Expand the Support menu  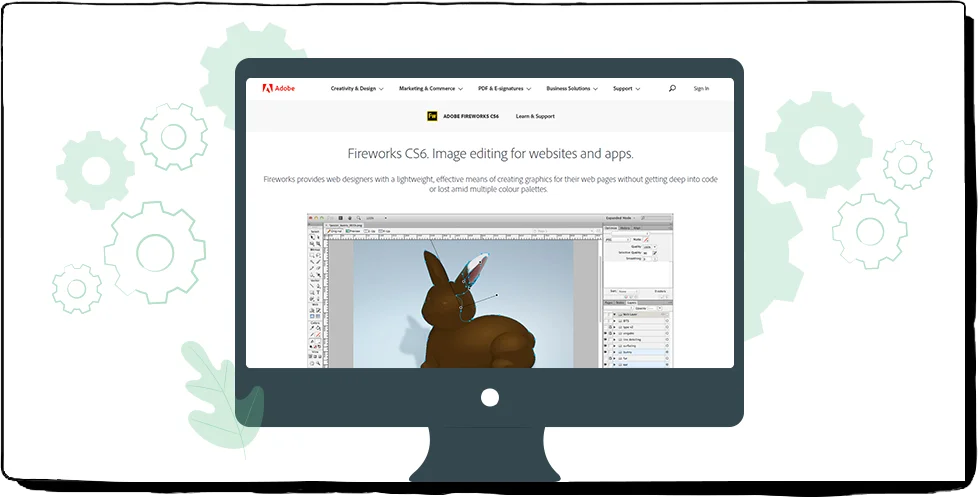coord(626,89)
